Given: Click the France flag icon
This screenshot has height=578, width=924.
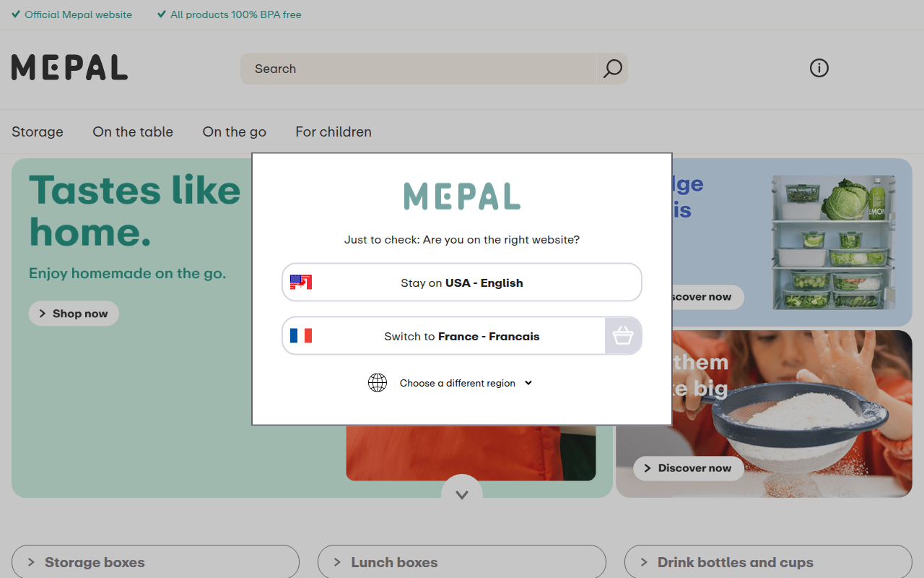Looking at the screenshot, I should pos(301,336).
